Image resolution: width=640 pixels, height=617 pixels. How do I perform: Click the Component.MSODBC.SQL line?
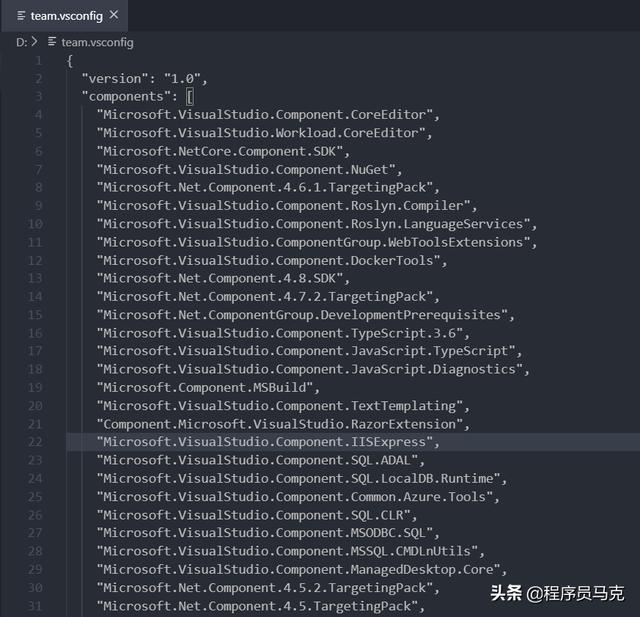click(x=268, y=533)
